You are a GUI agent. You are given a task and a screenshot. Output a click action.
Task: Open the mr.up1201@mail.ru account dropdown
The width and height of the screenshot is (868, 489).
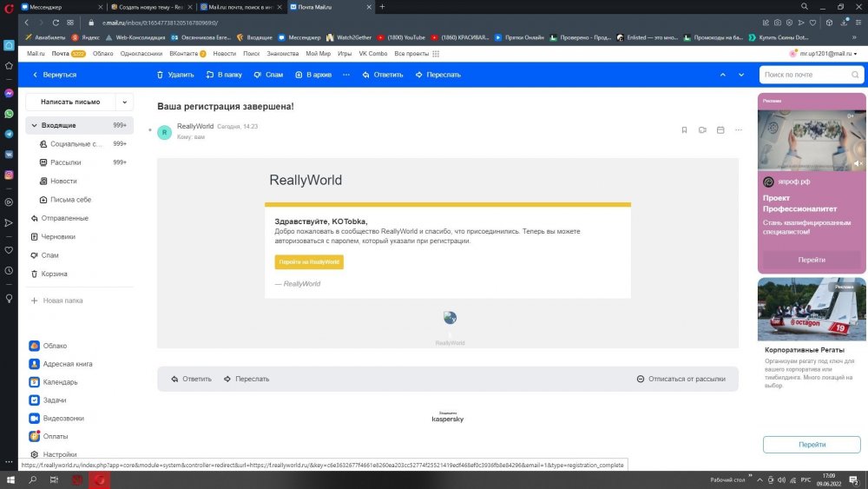tap(824, 54)
